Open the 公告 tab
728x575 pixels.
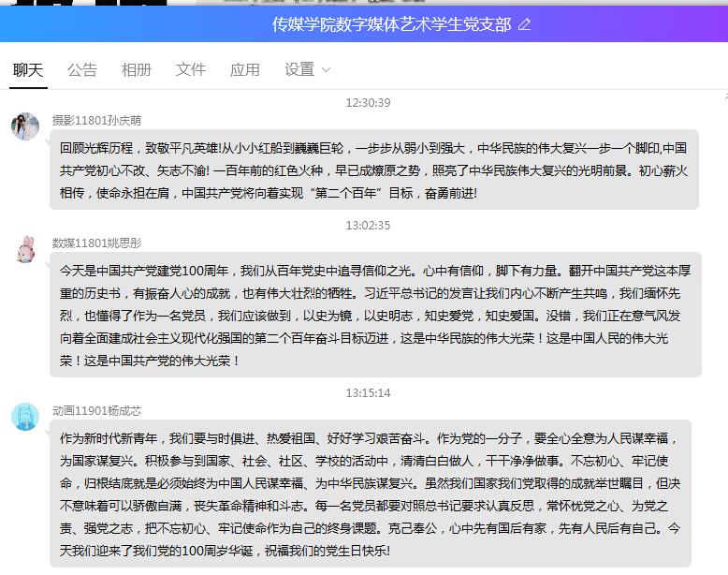tap(82, 70)
